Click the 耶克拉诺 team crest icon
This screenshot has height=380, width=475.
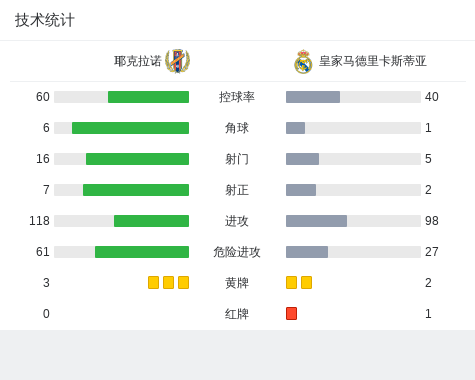pos(178,61)
